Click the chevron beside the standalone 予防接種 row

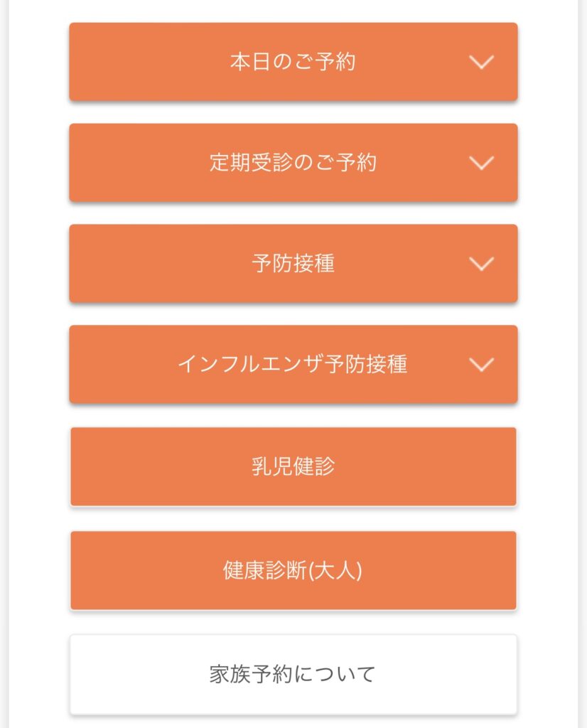(x=481, y=264)
